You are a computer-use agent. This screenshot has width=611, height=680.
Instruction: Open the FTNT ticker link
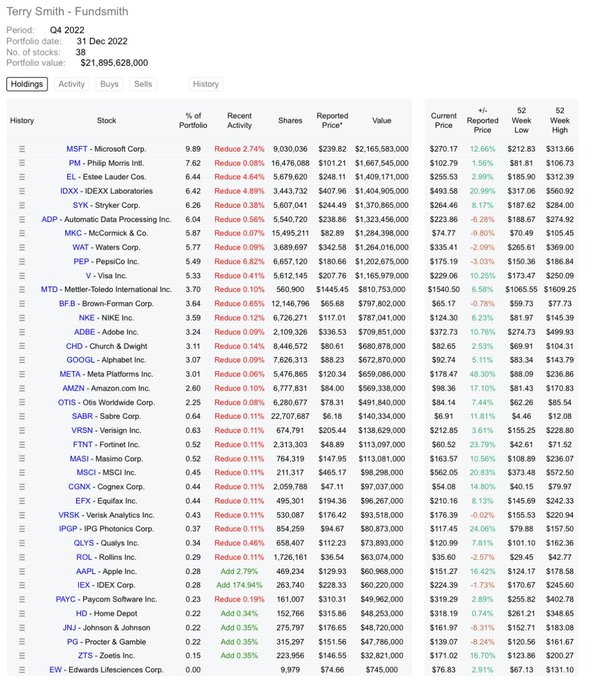[83, 445]
